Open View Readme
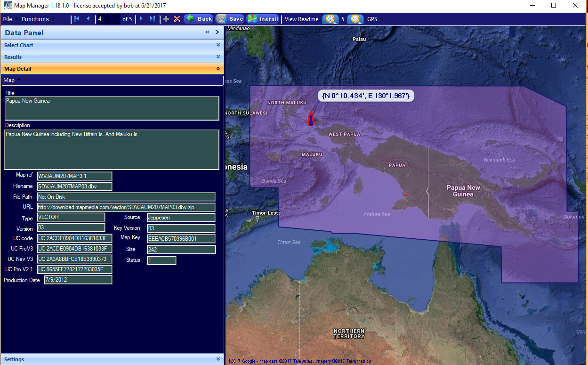 (x=301, y=19)
